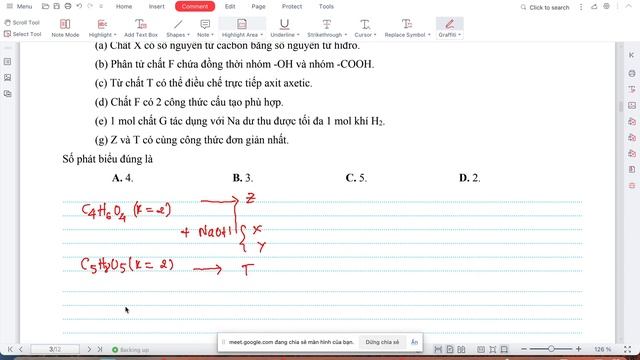
Task: Click the 'Ẩn' hide link
Action: click(x=414, y=342)
